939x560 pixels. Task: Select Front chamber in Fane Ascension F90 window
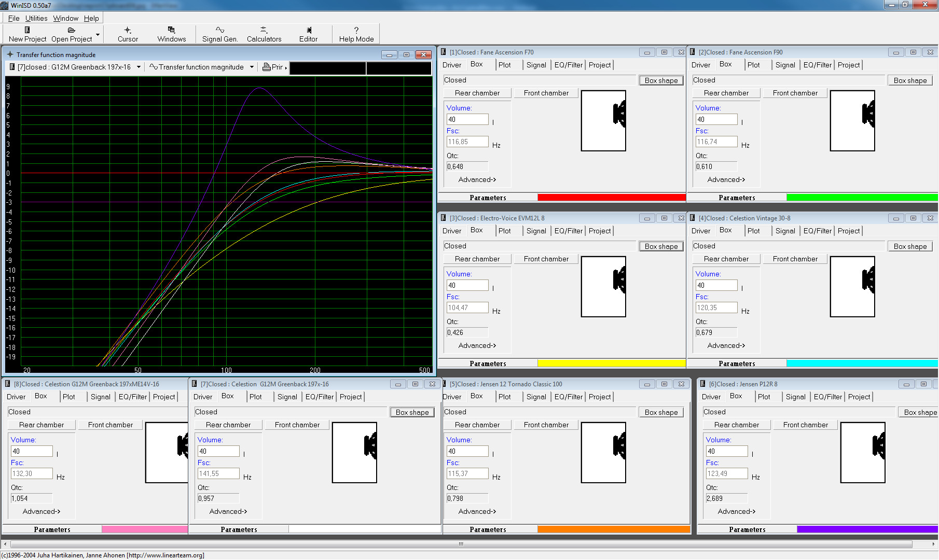click(795, 93)
